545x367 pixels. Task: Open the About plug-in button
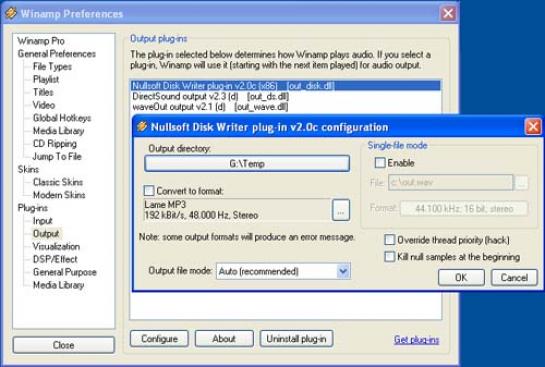[224, 339]
